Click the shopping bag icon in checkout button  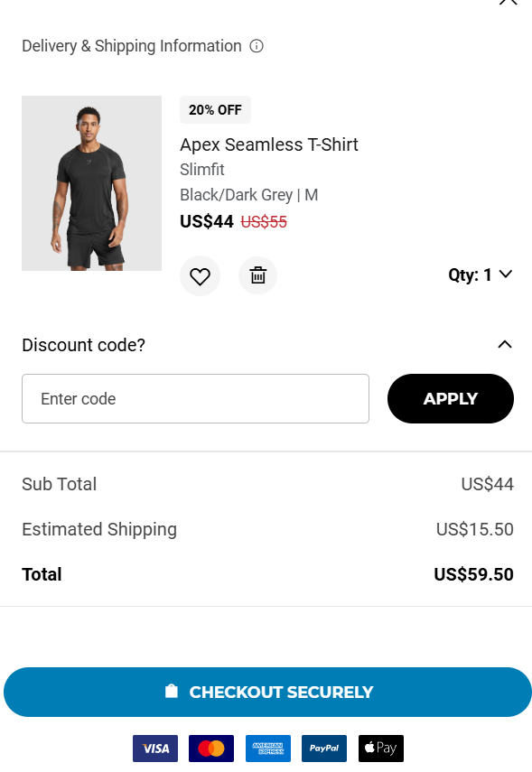coord(172,692)
